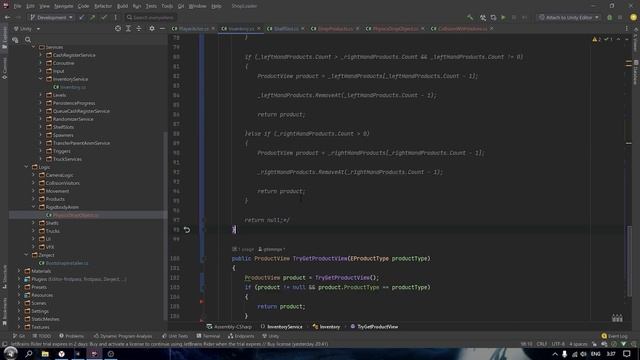This screenshot has width=640, height=360.
Task: Open the Git tool window
Action: point(19,336)
